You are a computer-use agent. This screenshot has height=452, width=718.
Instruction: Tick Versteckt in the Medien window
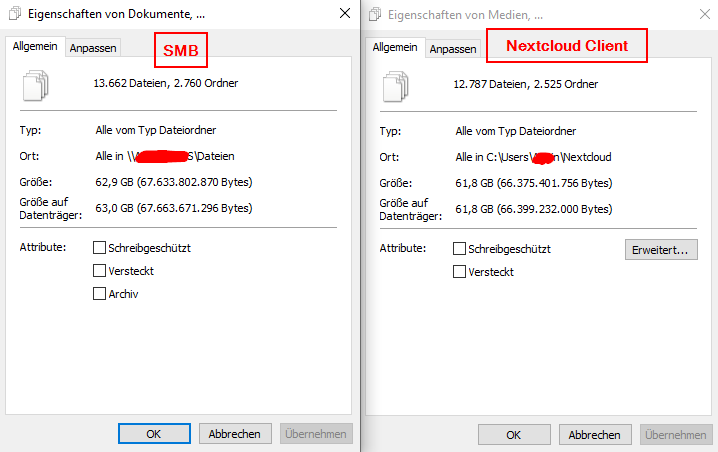[x=459, y=272]
